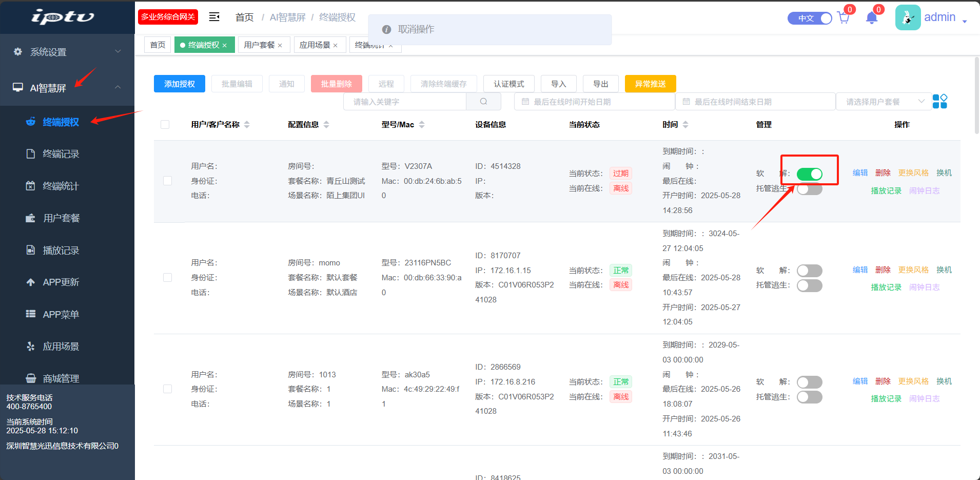Open the 请选择用户套餐 dropdown
This screenshot has width=980, height=480.
pyautogui.click(x=884, y=102)
